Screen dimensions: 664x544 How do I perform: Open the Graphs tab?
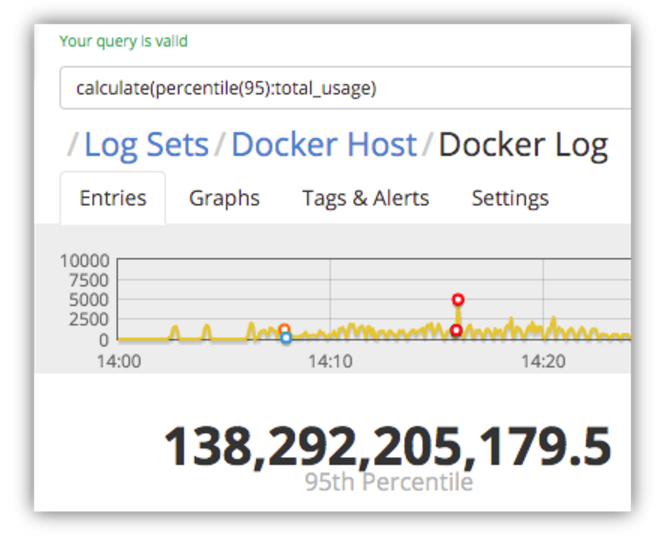coord(224,198)
